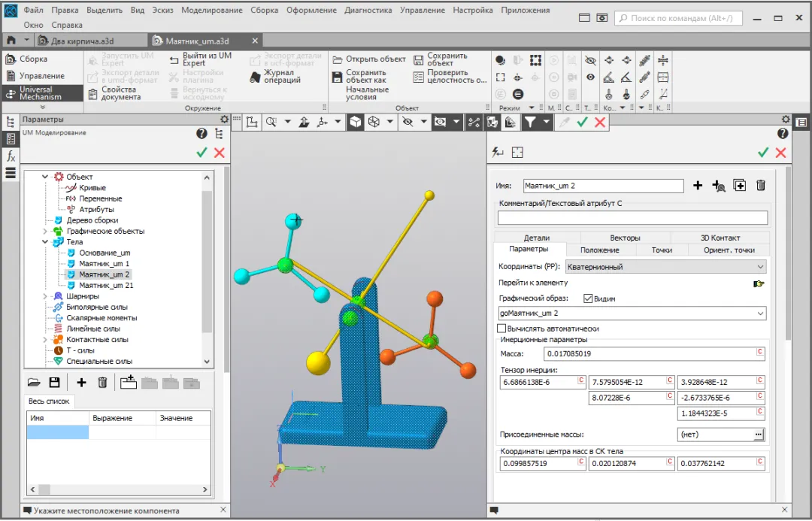Toggle the Видим checkbox
The height and width of the screenshot is (521, 812).
coord(589,298)
